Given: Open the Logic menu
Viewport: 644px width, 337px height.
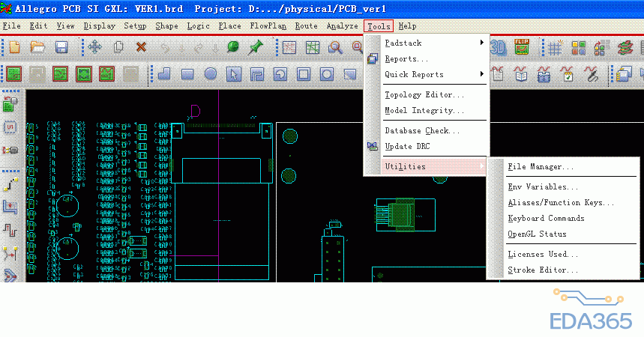Looking at the screenshot, I should (199, 26).
